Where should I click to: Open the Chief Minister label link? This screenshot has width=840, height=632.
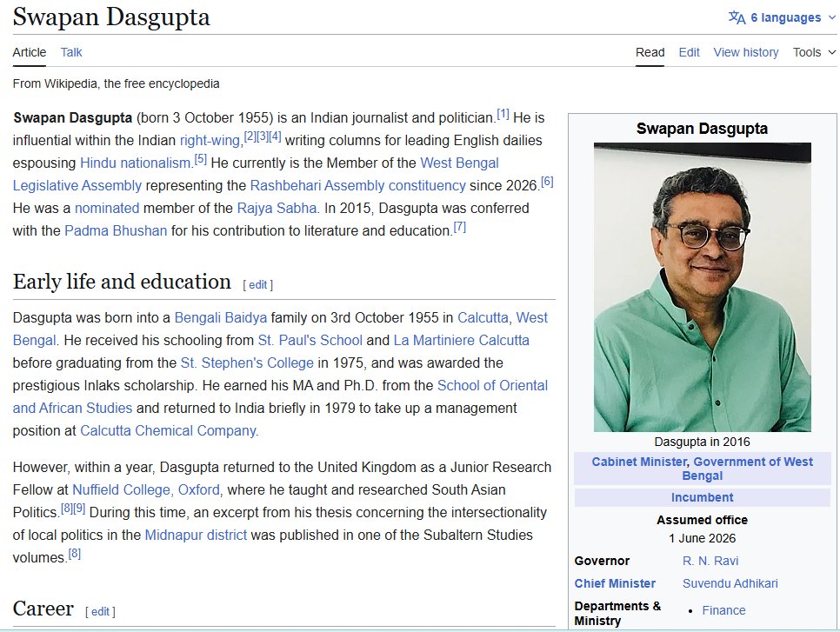point(615,583)
